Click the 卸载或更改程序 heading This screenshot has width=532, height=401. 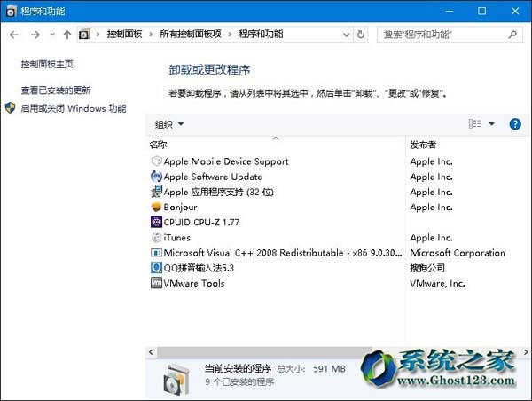tap(209, 70)
